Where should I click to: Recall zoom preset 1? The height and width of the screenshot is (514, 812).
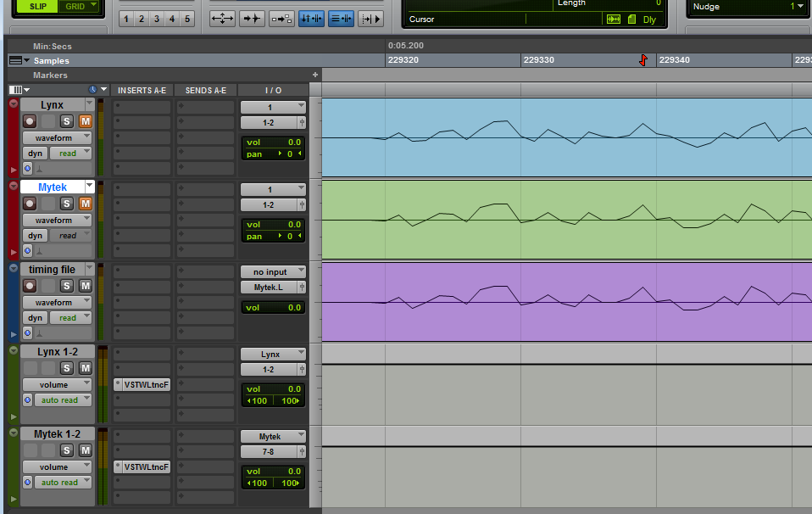click(125, 20)
